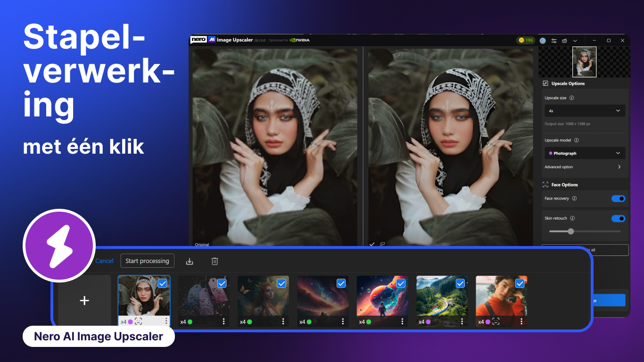Uncheck the hijab woman thumbnail checkbox
Image resolution: width=644 pixels, height=362 pixels.
click(162, 283)
